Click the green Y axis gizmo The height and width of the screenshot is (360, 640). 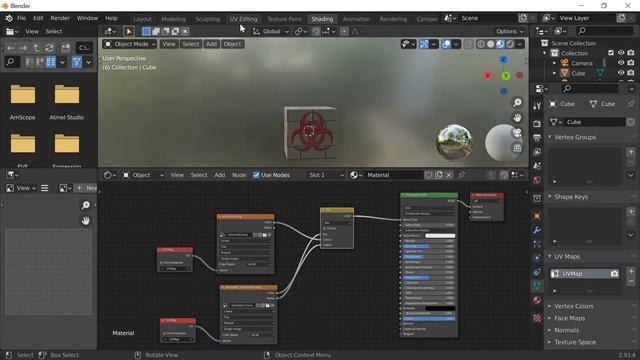506,76
